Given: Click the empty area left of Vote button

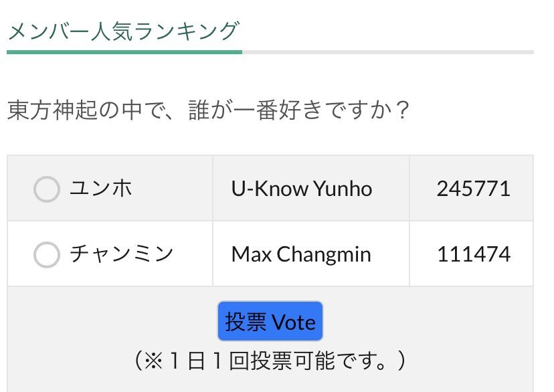Looking at the screenshot, I should click(112, 321).
